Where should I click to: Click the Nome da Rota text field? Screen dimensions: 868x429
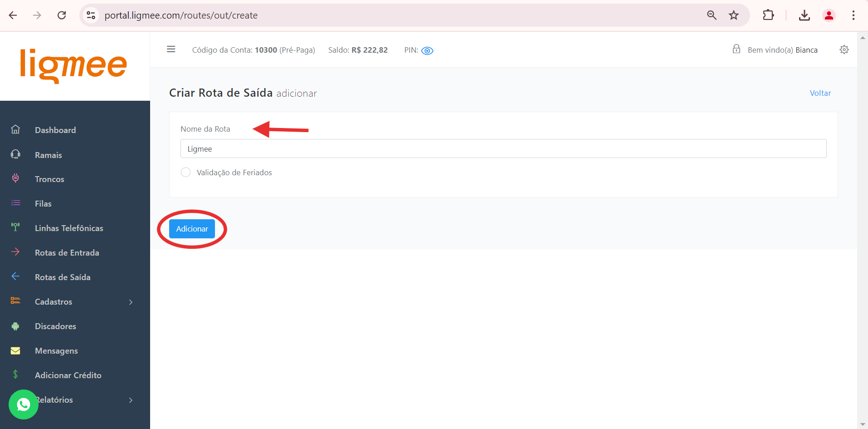[503, 149]
